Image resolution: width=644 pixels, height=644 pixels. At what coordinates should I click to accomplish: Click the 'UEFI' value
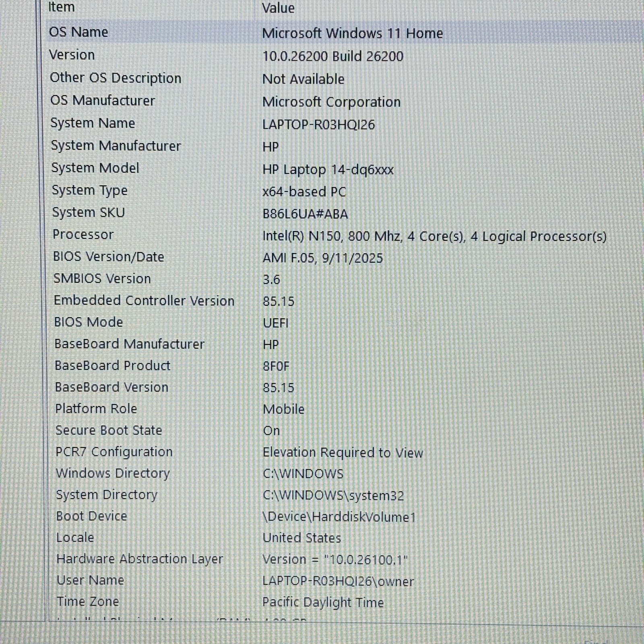click(x=276, y=323)
